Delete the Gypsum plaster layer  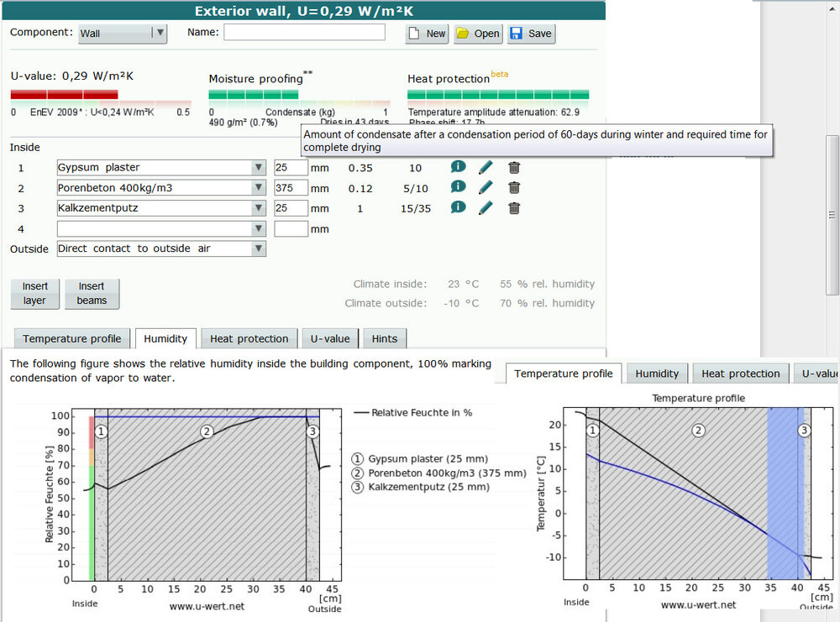point(514,168)
